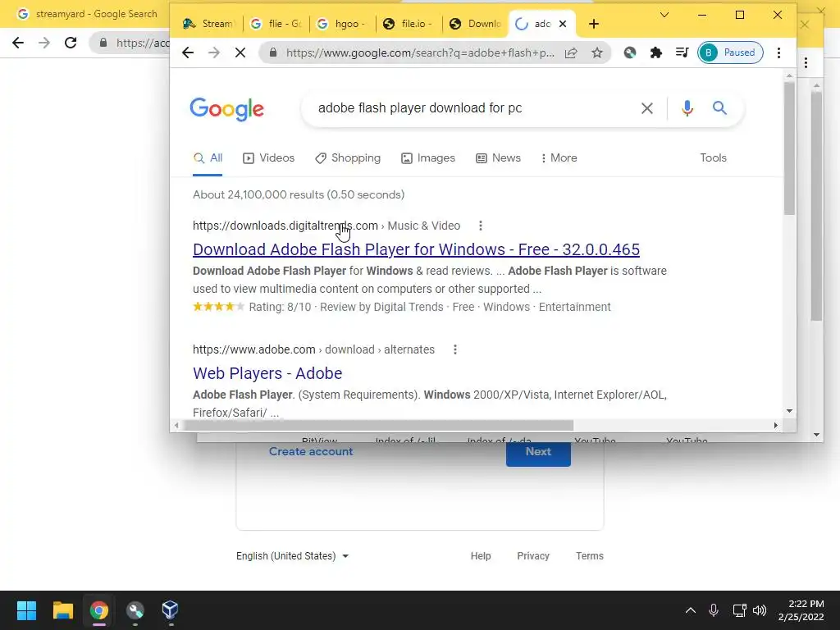Open a new tab with the plus button
This screenshot has width=840, height=630.
594,24
